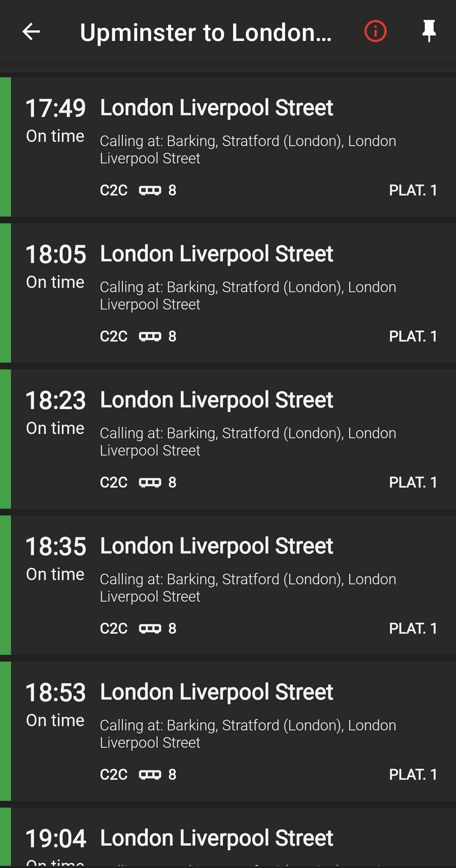Tap C2C operator label on 18:23 train
This screenshot has width=456, height=868.
point(114,483)
